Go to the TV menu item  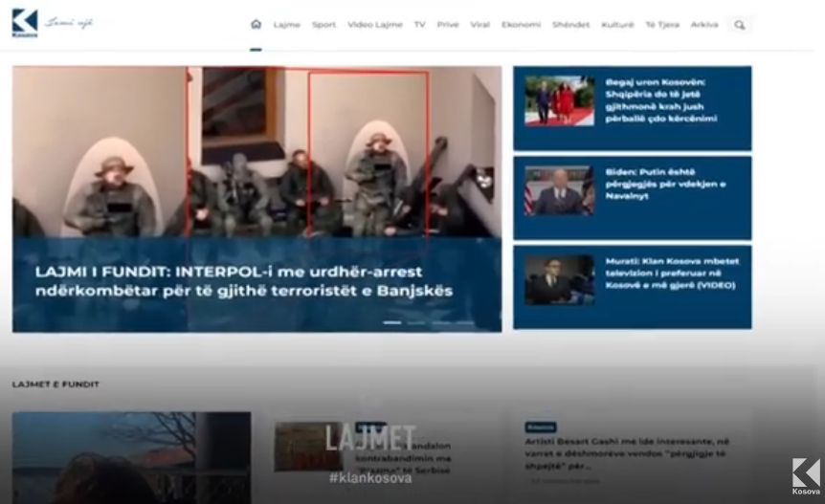tap(419, 25)
